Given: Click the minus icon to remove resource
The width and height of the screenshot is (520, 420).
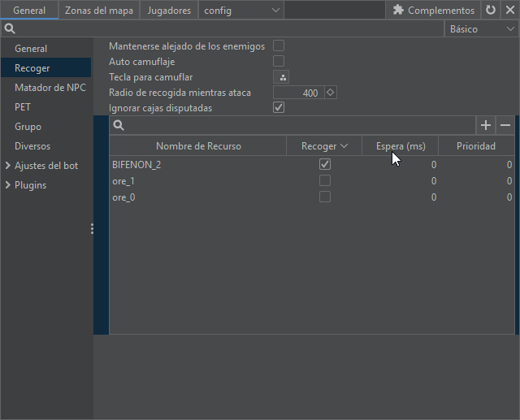Looking at the screenshot, I should [505, 125].
